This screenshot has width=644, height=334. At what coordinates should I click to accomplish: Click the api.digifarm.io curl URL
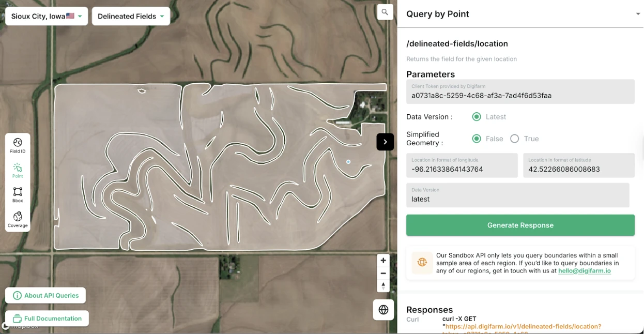pos(522,326)
